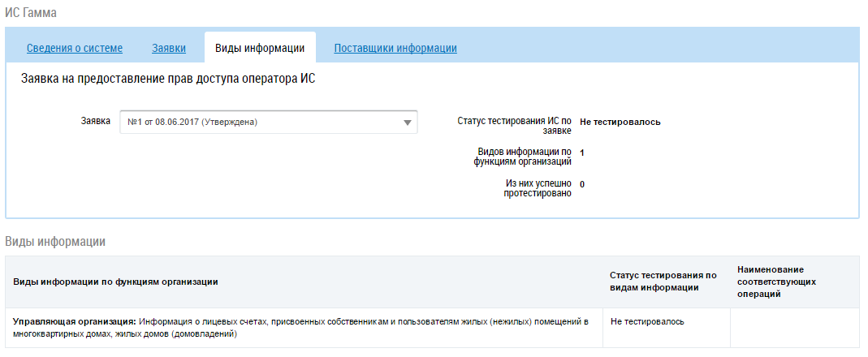Screen dimensions: 868x357
Task: Click the Заявка на предоставление прав доступа heading
Action: point(166,80)
